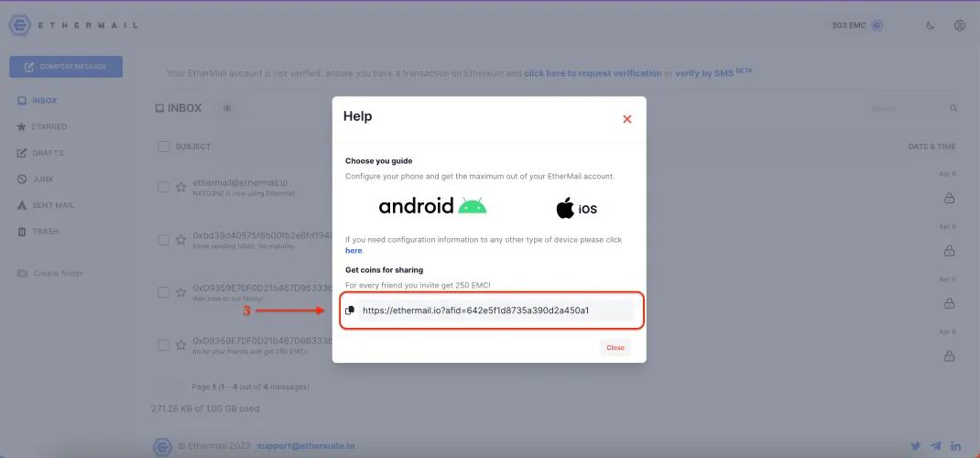Click the Compose Message button
980x458 pixels.
[66, 67]
